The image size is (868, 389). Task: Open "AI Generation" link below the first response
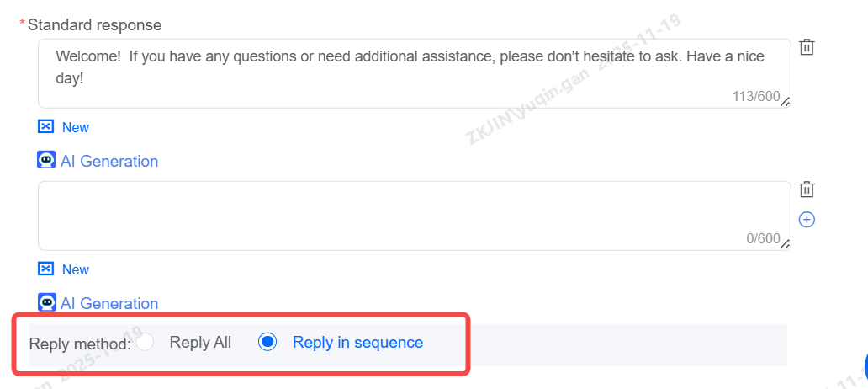pos(109,161)
